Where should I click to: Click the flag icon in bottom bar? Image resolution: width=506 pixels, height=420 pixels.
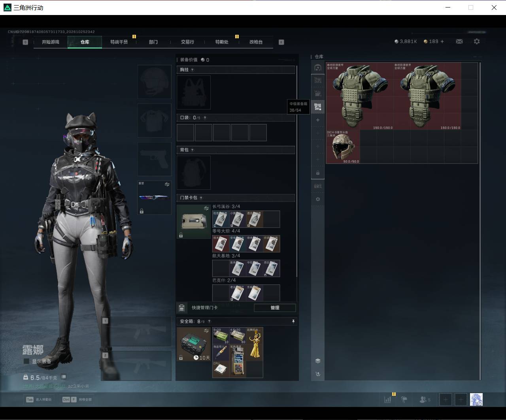tap(404, 399)
